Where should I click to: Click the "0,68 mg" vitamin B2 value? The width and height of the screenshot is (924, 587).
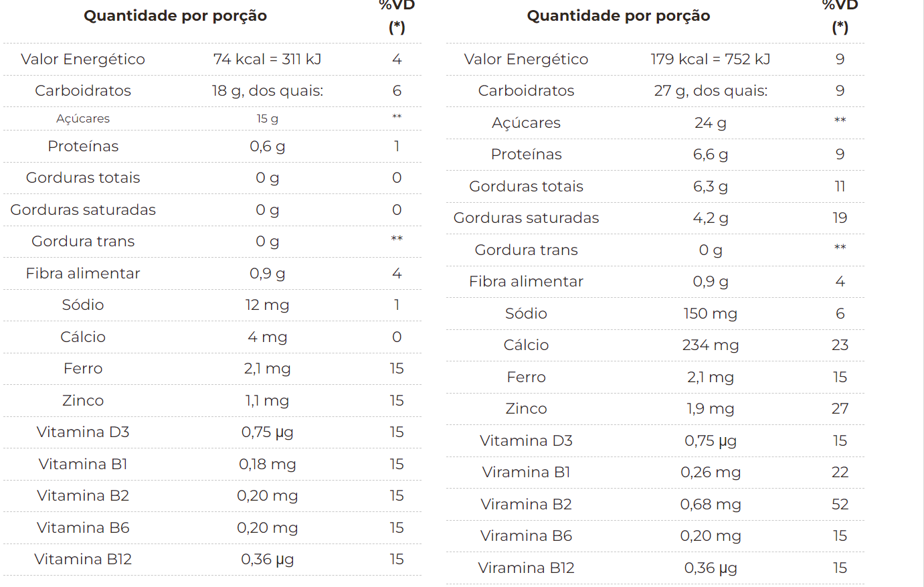click(x=710, y=504)
